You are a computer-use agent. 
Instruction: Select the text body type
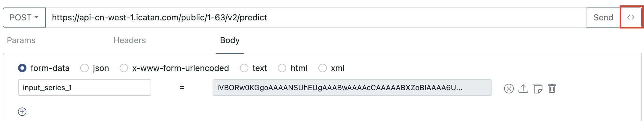click(244, 68)
